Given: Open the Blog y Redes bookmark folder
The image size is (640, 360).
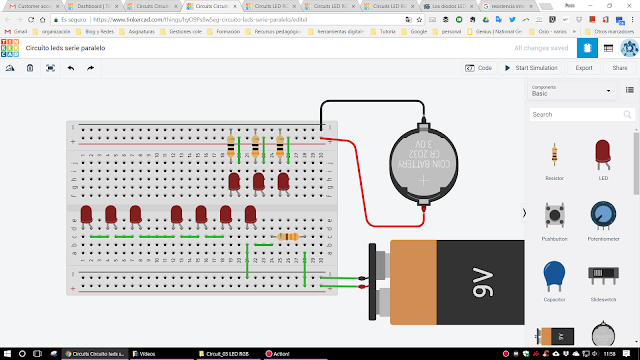Looking at the screenshot, I should [95, 31].
